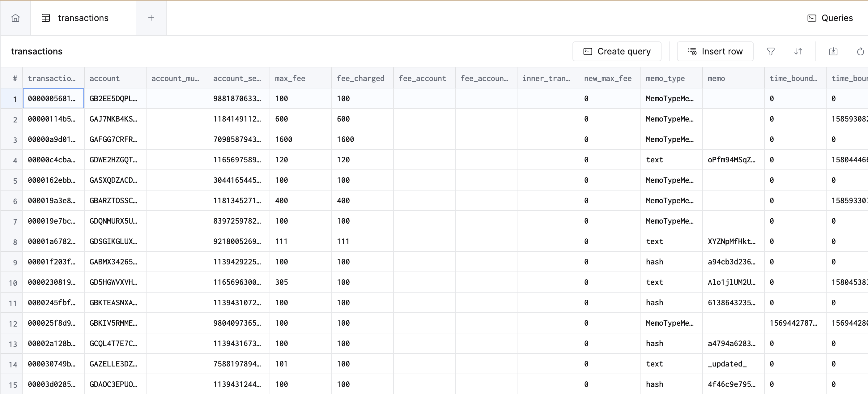Switch to the transactions tab

point(83,18)
